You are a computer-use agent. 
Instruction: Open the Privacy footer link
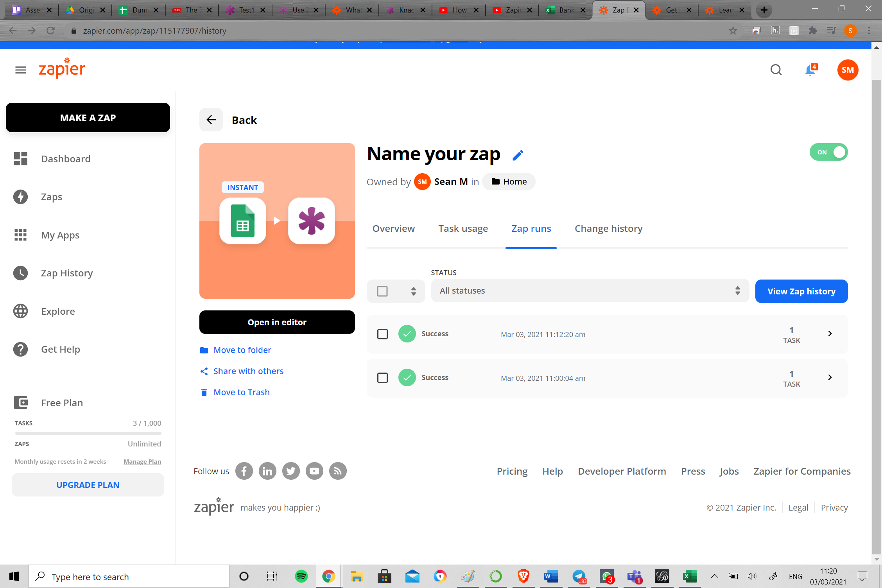[834, 507]
